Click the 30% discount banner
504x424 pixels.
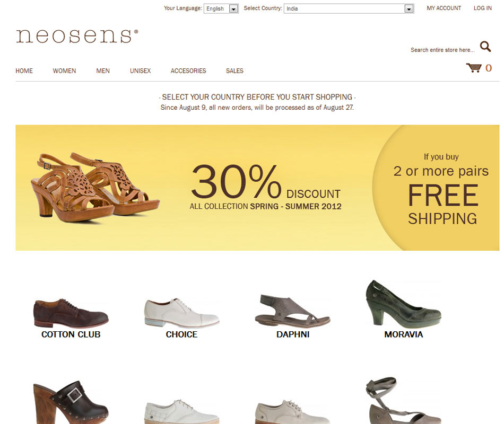tap(257, 188)
